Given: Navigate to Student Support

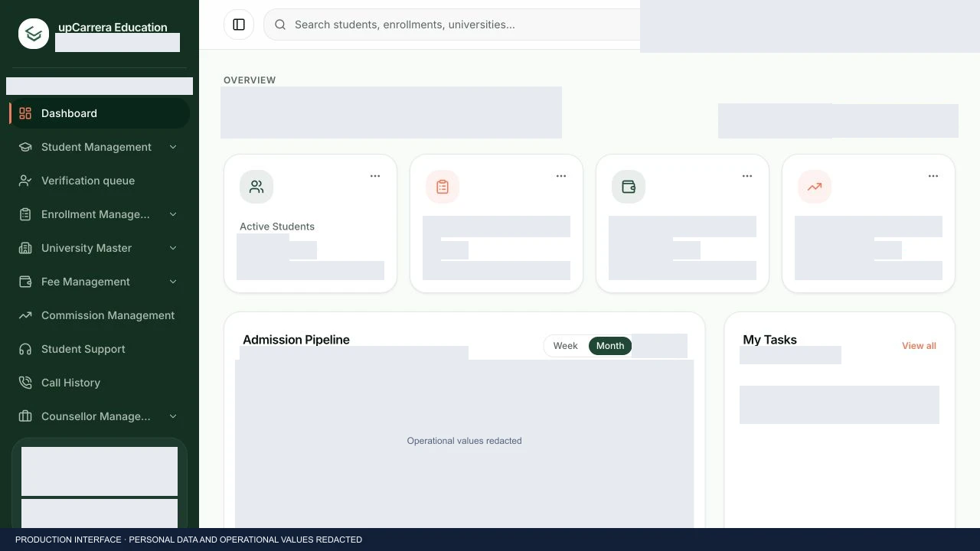Looking at the screenshot, I should [x=100, y=349].
